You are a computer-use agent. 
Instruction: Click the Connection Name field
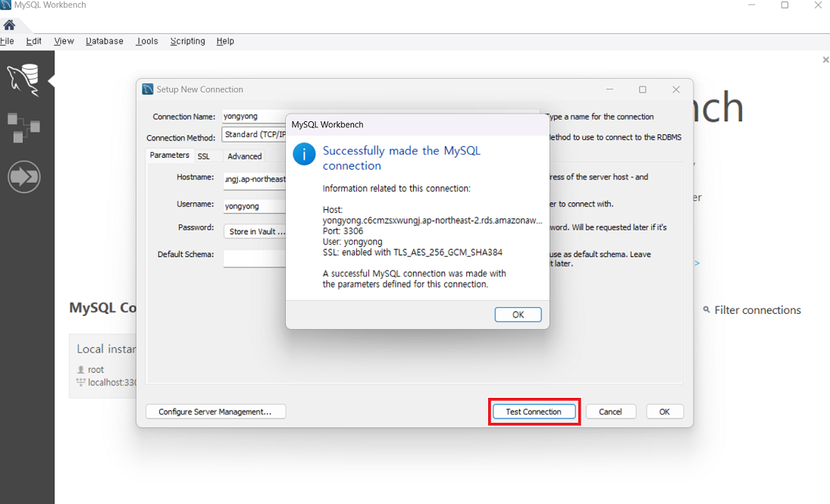[254, 116]
